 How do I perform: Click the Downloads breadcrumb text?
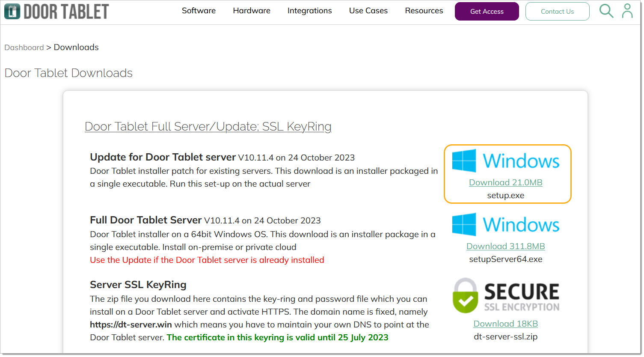(x=76, y=47)
